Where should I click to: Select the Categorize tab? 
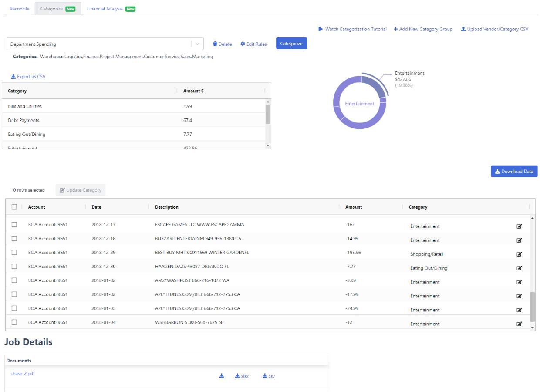[58, 9]
